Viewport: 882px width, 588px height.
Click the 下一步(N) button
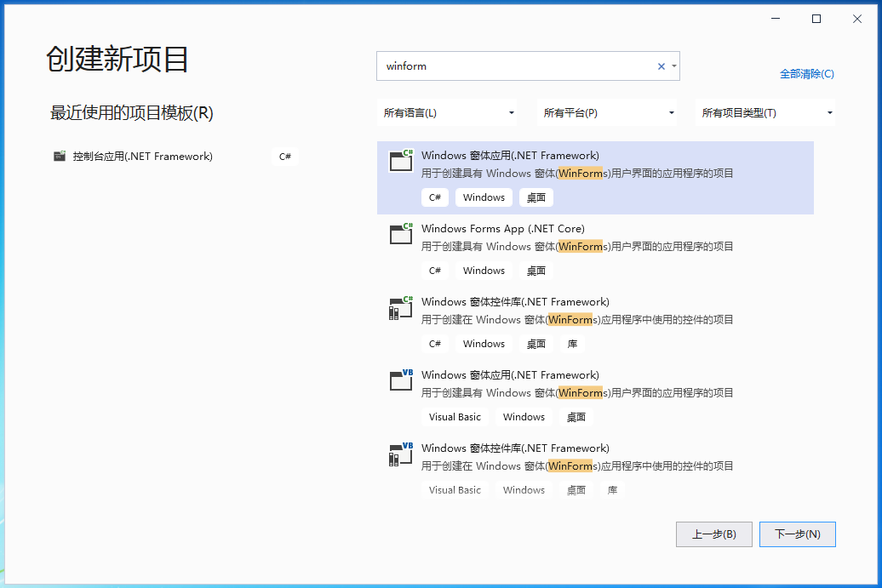click(797, 534)
